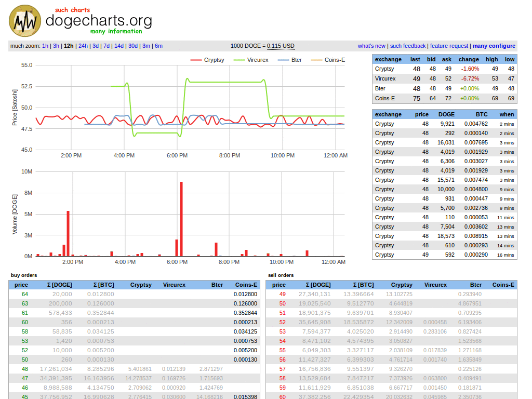Select the 14d zoom option
This screenshot has width=532, height=399.
tap(119, 46)
